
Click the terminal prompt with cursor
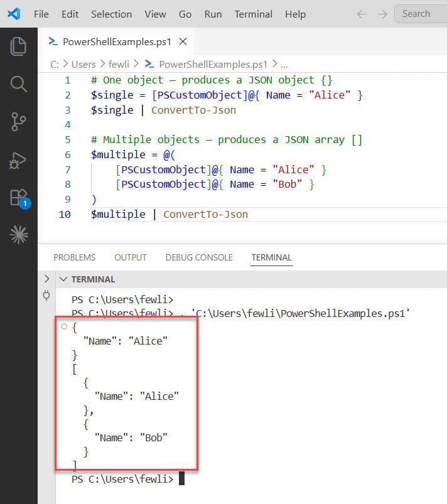pos(127,479)
